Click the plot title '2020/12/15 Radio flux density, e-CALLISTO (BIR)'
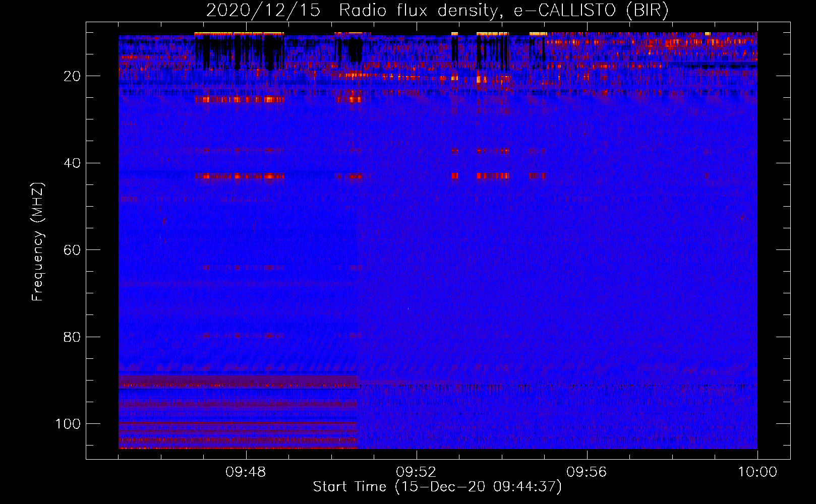816x504 pixels. pyautogui.click(x=437, y=11)
